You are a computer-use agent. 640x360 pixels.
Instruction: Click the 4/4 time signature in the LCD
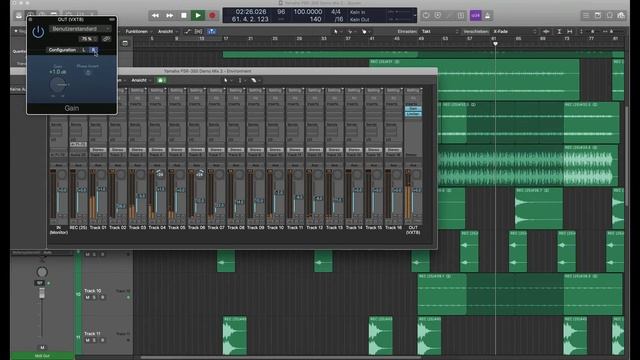(336, 12)
